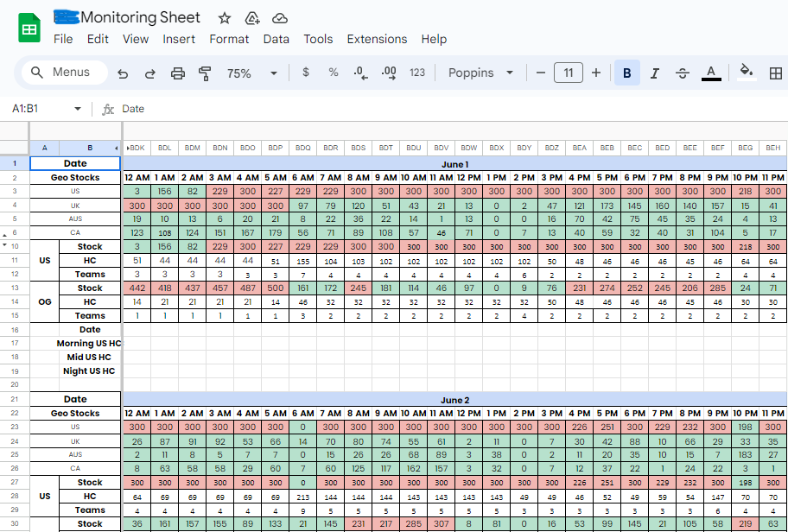Check the cloud save status icon
This screenshot has height=532, width=788.
click(279, 19)
